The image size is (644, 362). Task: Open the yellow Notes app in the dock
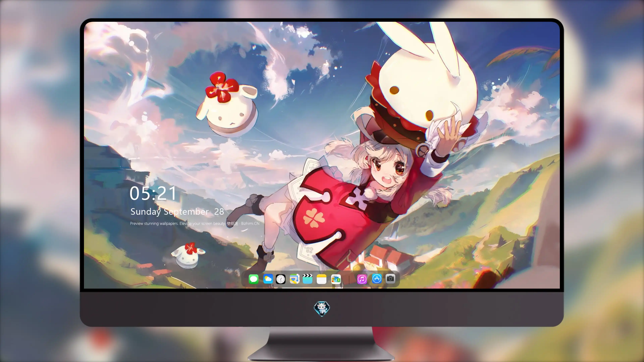(x=321, y=279)
